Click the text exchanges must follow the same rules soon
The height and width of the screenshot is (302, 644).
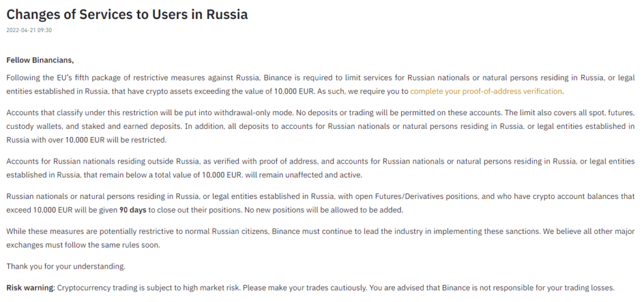[x=83, y=245]
